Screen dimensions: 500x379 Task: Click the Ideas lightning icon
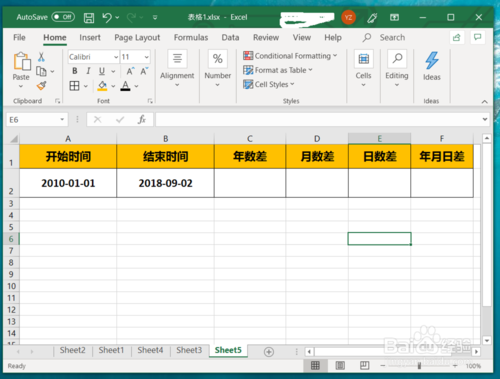432,60
